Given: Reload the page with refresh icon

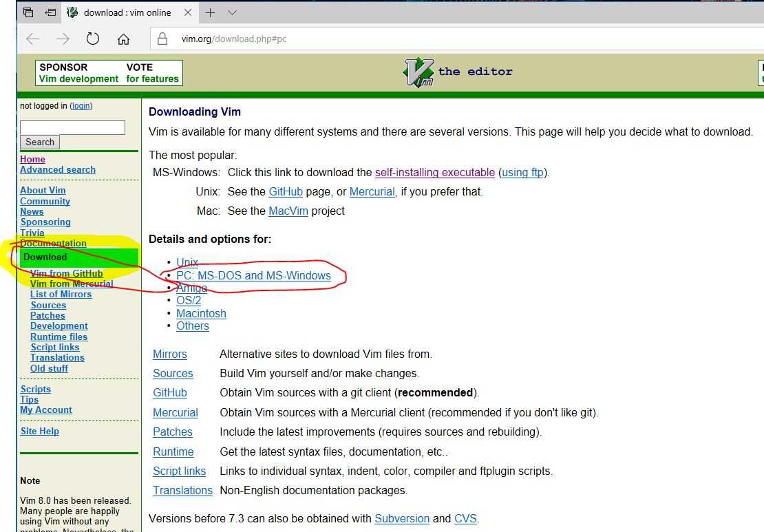Looking at the screenshot, I should click(93, 39).
